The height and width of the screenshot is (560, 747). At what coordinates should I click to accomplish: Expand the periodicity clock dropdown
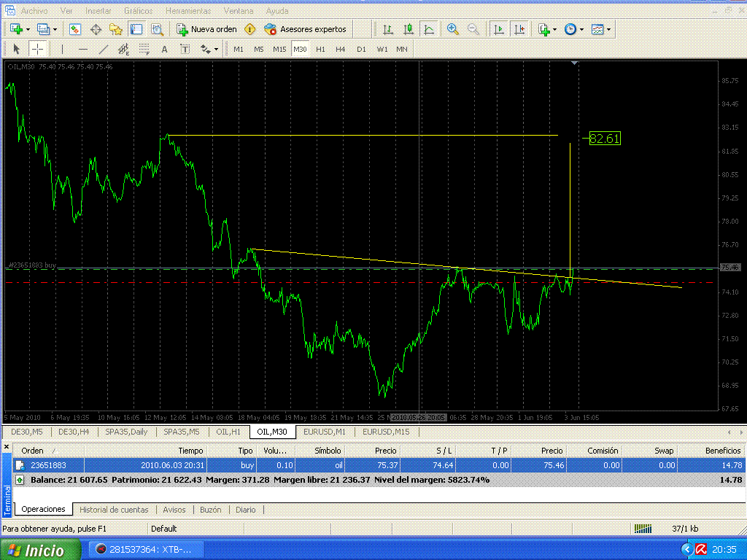tap(581, 30)
